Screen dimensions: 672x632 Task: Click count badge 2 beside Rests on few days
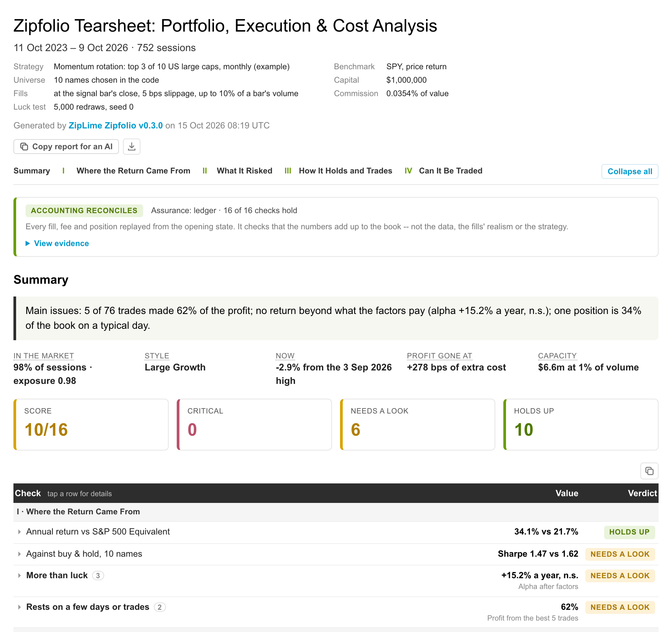click(x=160, y=607)
